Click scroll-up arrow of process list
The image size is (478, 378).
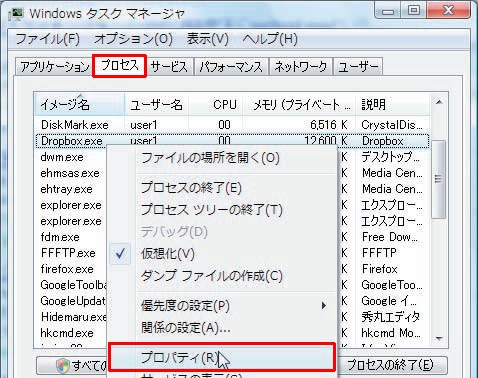(439, 102)
